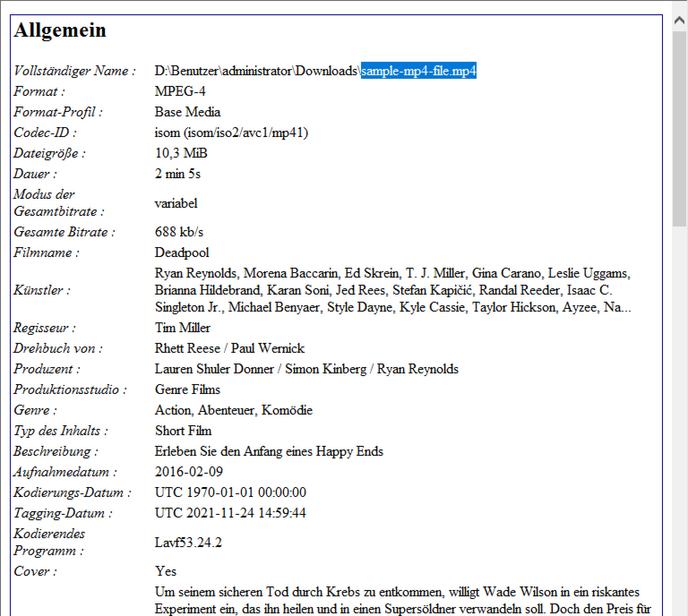Click the Produktionsstudio value Genre Films
Screen dimensions: 688x616
188,389
